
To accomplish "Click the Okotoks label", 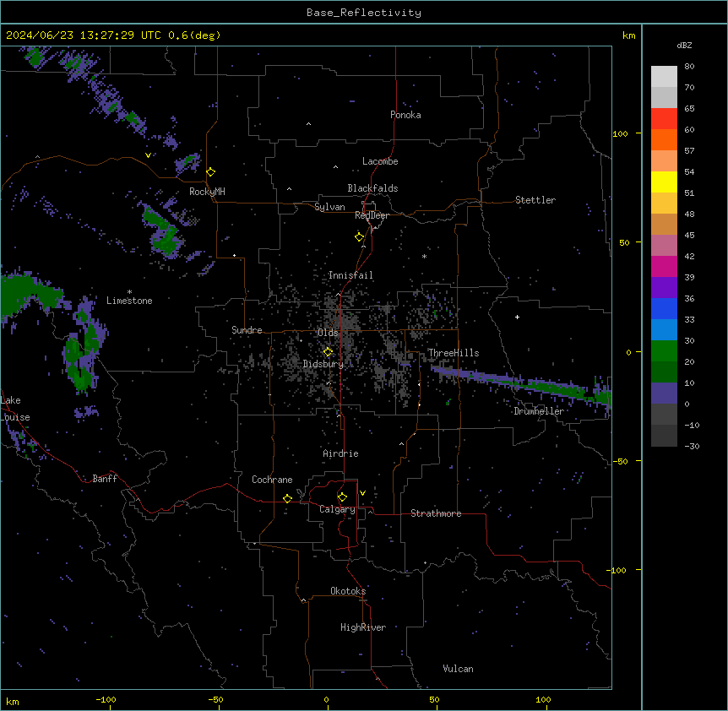I will point(348,591).
